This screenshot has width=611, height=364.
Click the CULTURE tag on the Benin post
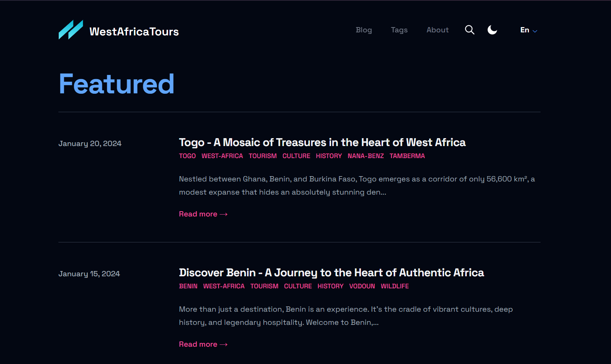298,286
